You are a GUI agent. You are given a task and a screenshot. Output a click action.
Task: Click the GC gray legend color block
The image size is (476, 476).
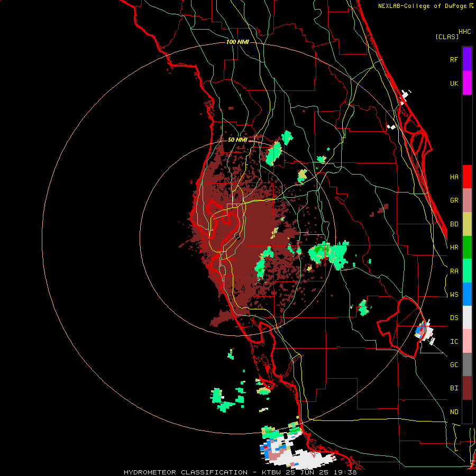[467, 364]
